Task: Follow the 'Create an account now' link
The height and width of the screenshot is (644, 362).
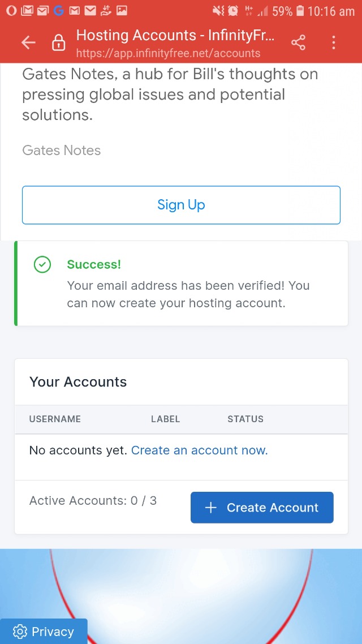Action: [199, 450]
